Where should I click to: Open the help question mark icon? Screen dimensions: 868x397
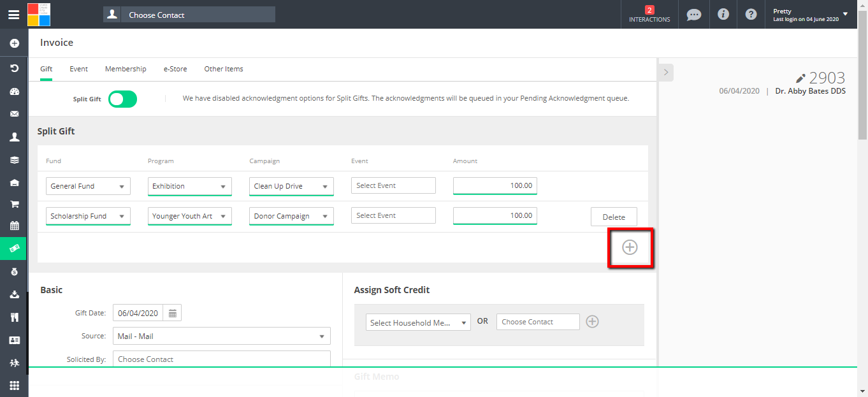point(751,14)
